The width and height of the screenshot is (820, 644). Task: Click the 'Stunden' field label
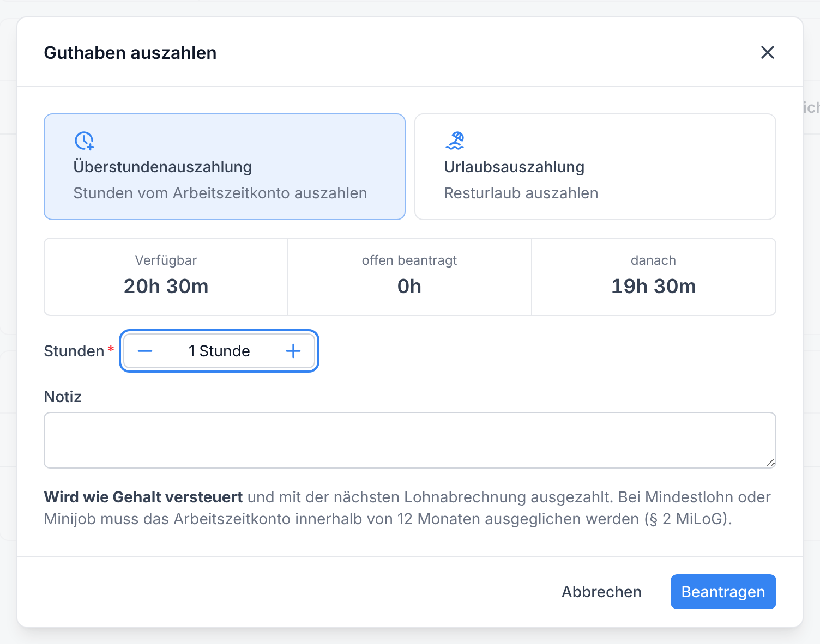[74, 351]
